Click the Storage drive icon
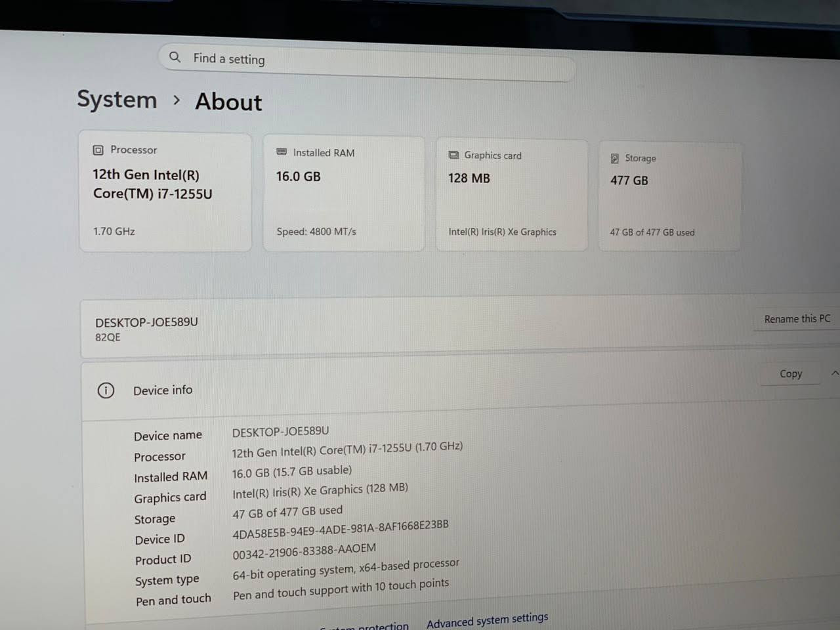Image resolution: width=840 pixels, height=630 pixels. pos(615,158)
